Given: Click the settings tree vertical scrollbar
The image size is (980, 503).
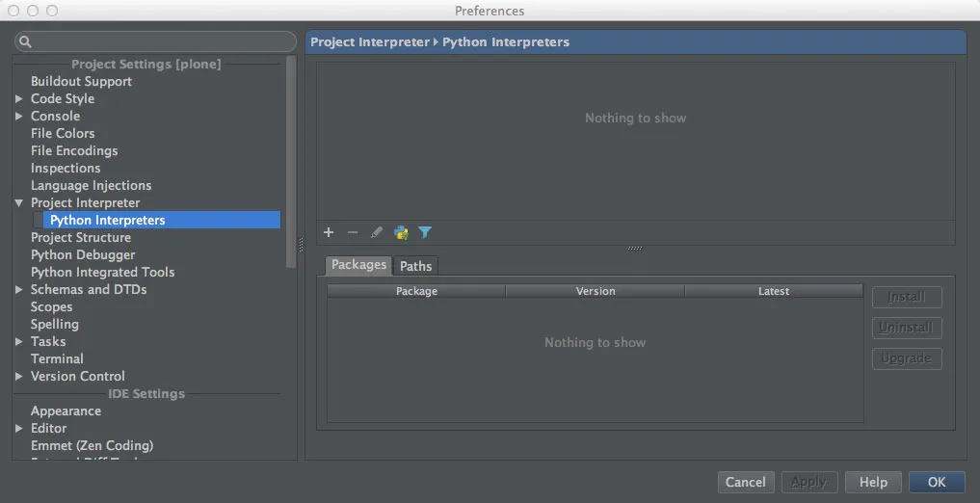Looking at the screenshot, I should tap(291, 163).
